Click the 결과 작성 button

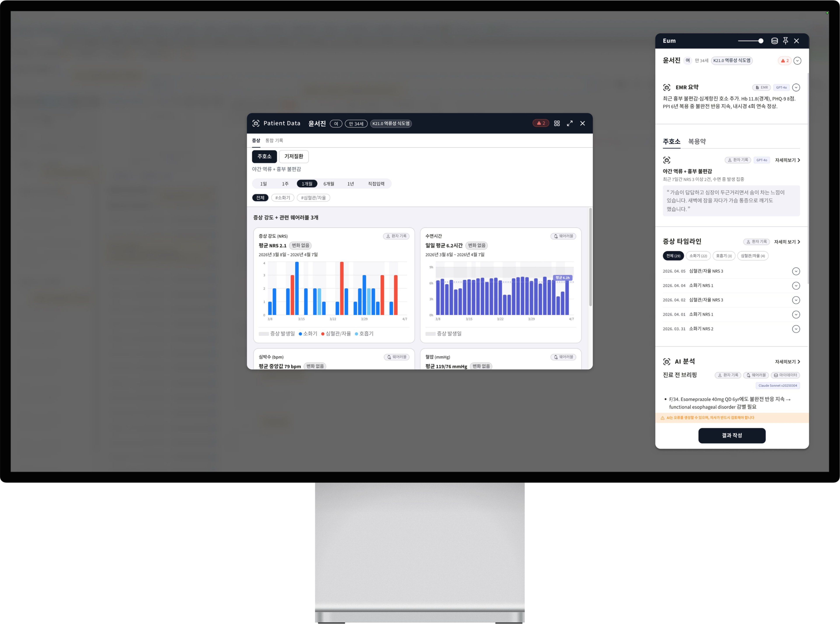click(732, 436)
